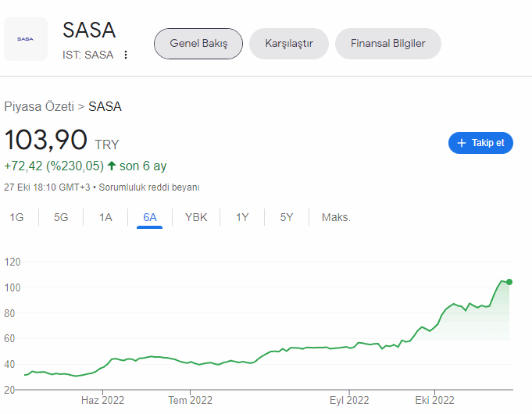The height and width of the screenshot is (414, 532).
Task: Follow the stock with the Takip et button
Action: pos(480,143)
